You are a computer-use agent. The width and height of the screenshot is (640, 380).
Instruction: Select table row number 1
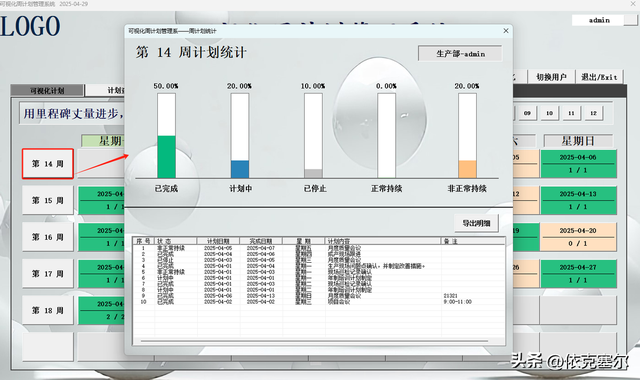tap(319, 248)
